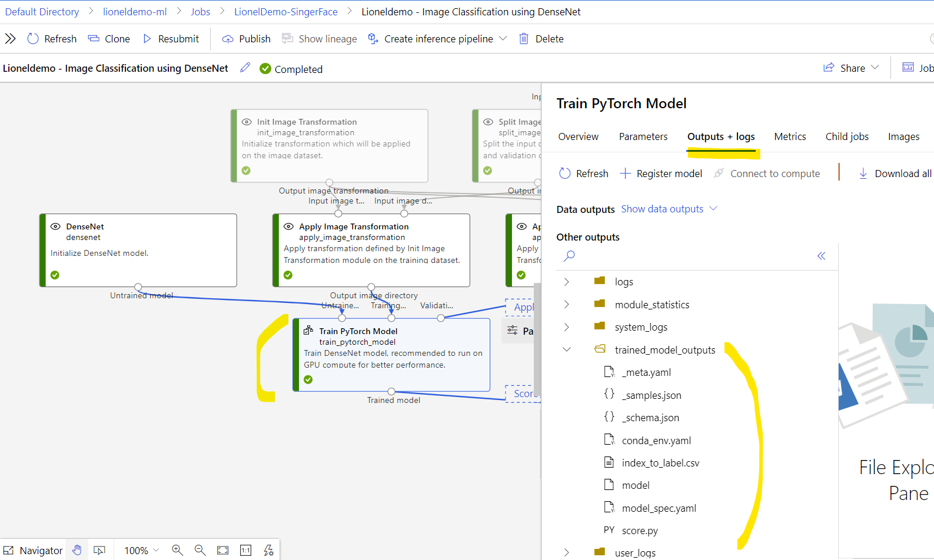Toggle eye icon on DenseNet node
The image size is (934, 560).
pos(55,226)
